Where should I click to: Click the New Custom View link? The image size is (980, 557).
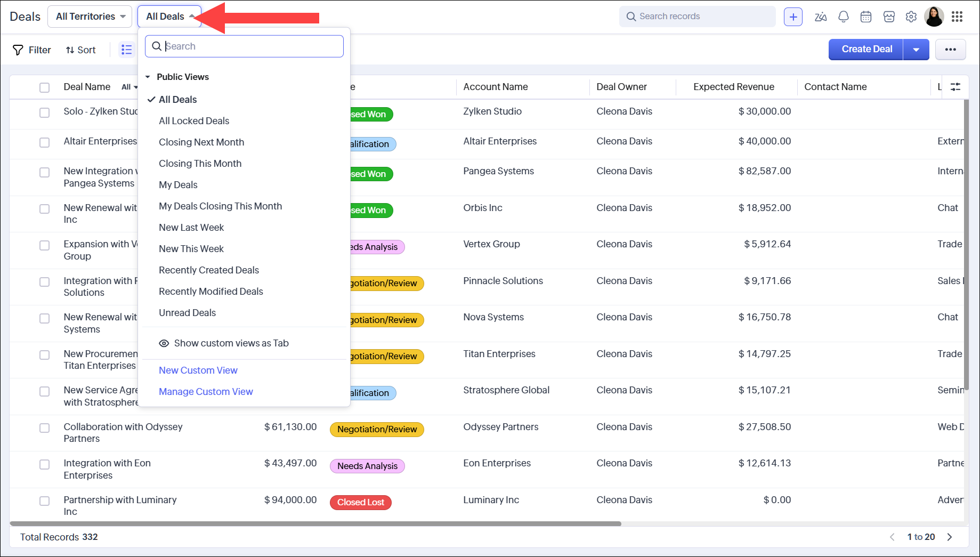tap(198, 370)
